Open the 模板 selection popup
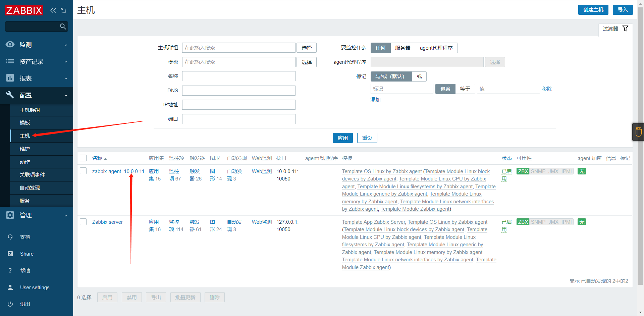This screenshot has width=644, height=316. [x=307, y=62]
